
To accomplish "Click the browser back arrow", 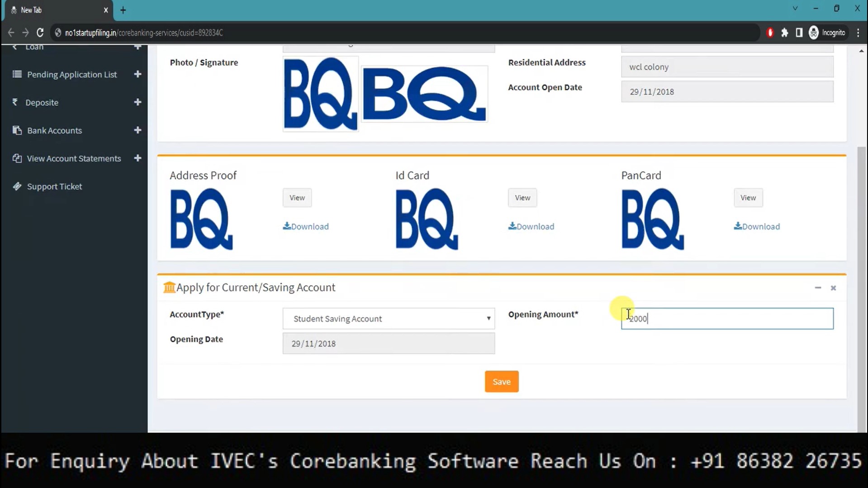I will tap(11, 33).
